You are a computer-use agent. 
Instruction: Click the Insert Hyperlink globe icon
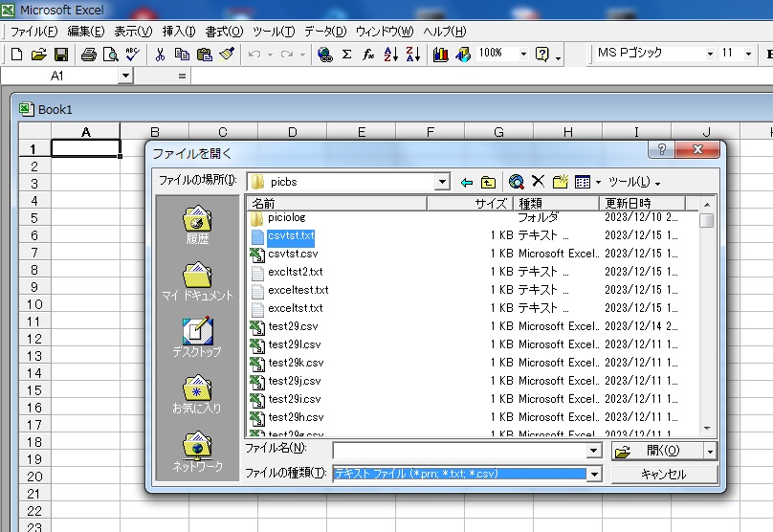pyautogui.click(x=325, y=55)
